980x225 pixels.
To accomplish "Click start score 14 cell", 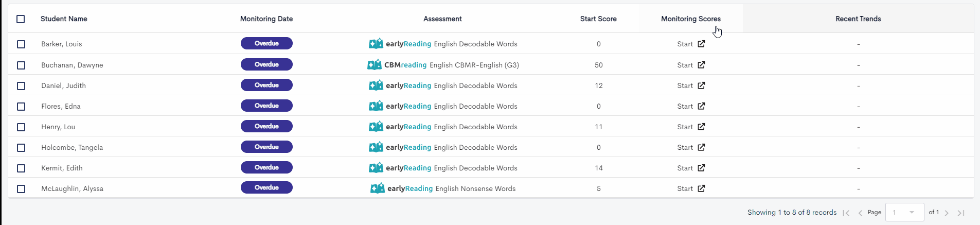I will click(599, 168).
